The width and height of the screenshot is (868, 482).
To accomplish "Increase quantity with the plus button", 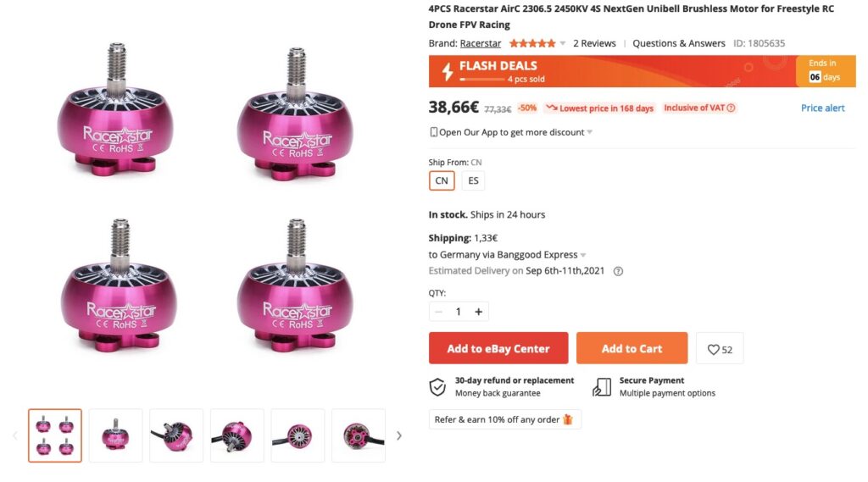I will [478, 312].
